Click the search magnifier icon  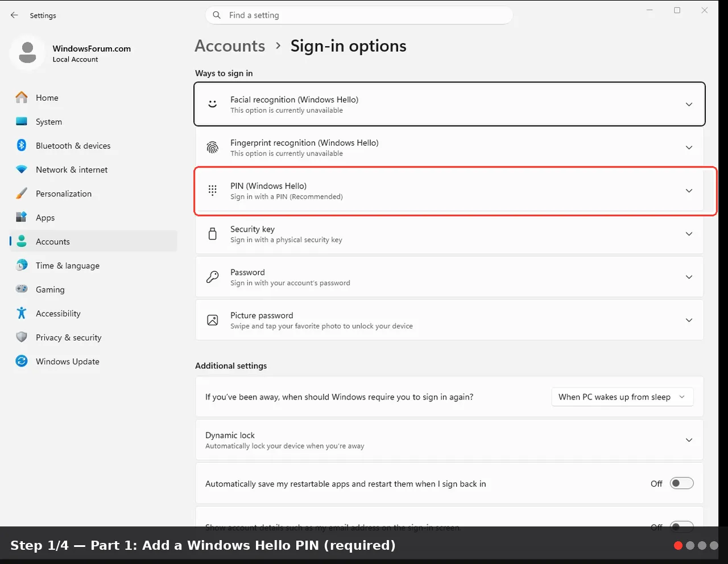tap(217, 15)
